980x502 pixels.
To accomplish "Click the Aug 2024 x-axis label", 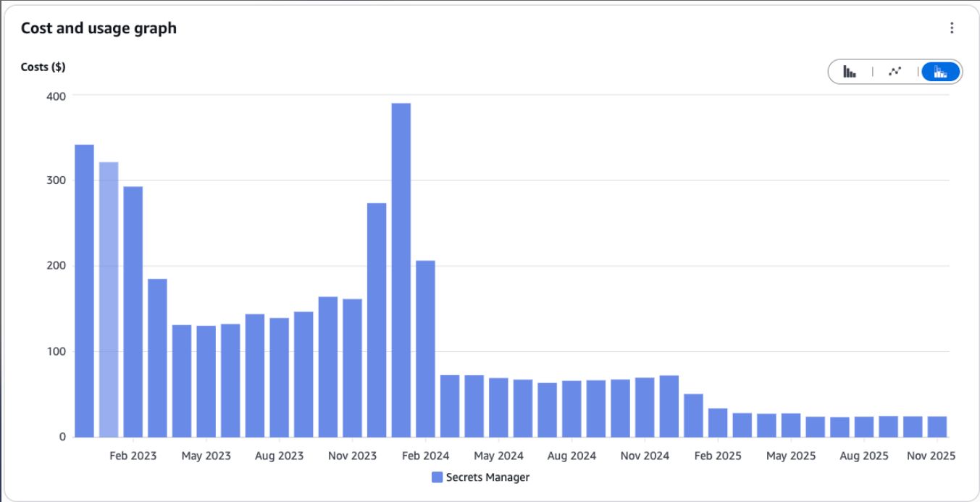I will 571,456.
